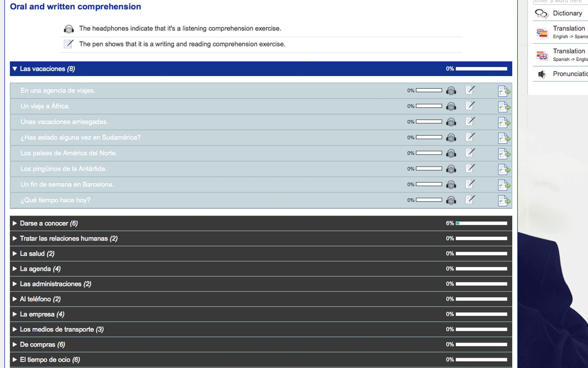Viewport: 588px width, 368px height.
Task: Expand 'Tratar las relaciones humanas (2)' section
Action: tap(261, 239)
